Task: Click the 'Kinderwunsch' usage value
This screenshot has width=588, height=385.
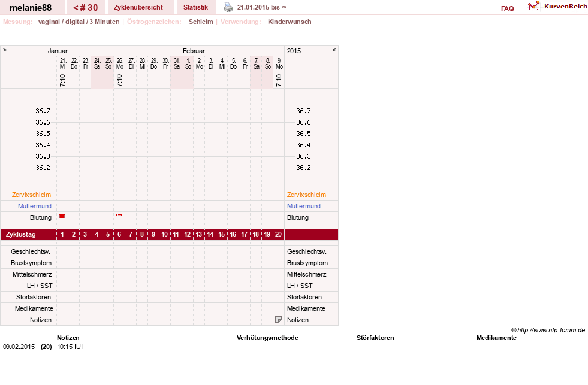Action: point(290,22)
